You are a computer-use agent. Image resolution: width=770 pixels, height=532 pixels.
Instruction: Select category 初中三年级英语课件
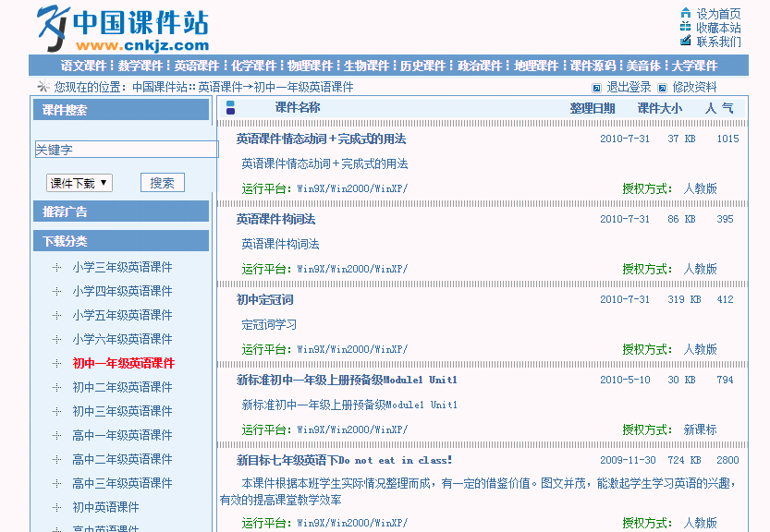pyautogui.click(x=122, y=412)
